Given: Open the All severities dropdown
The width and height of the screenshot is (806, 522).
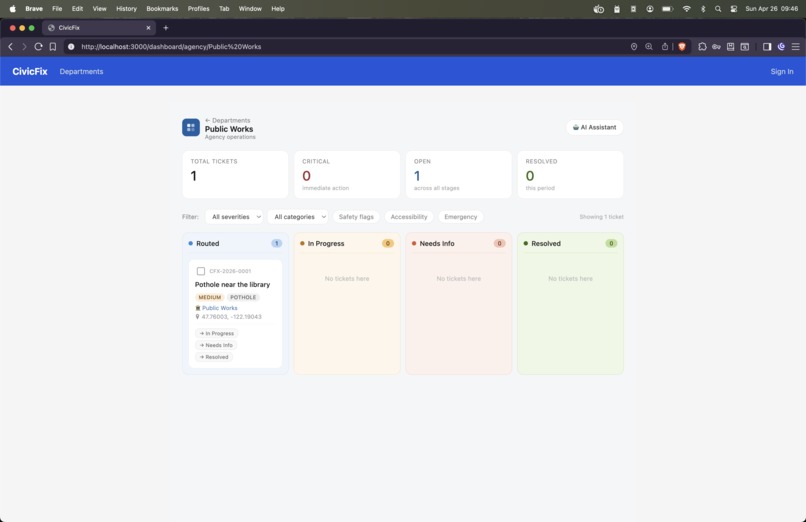Looking at the screenshot, I should point(234,217).
